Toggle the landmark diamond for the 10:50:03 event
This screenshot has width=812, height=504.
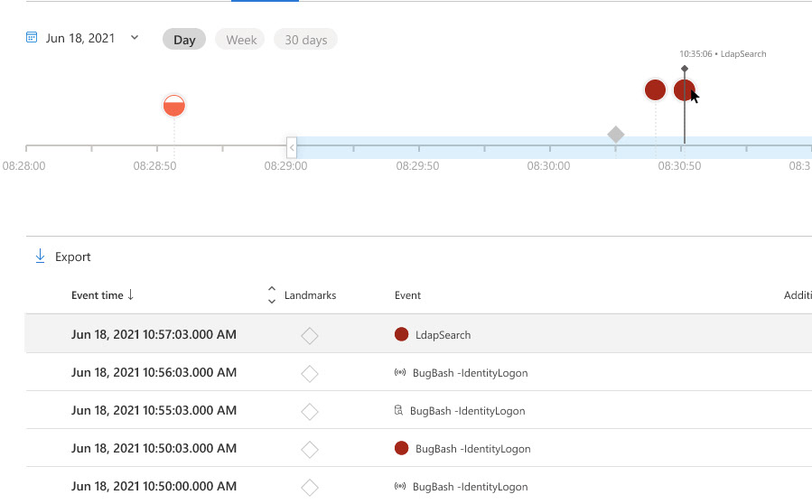point(310,449)
